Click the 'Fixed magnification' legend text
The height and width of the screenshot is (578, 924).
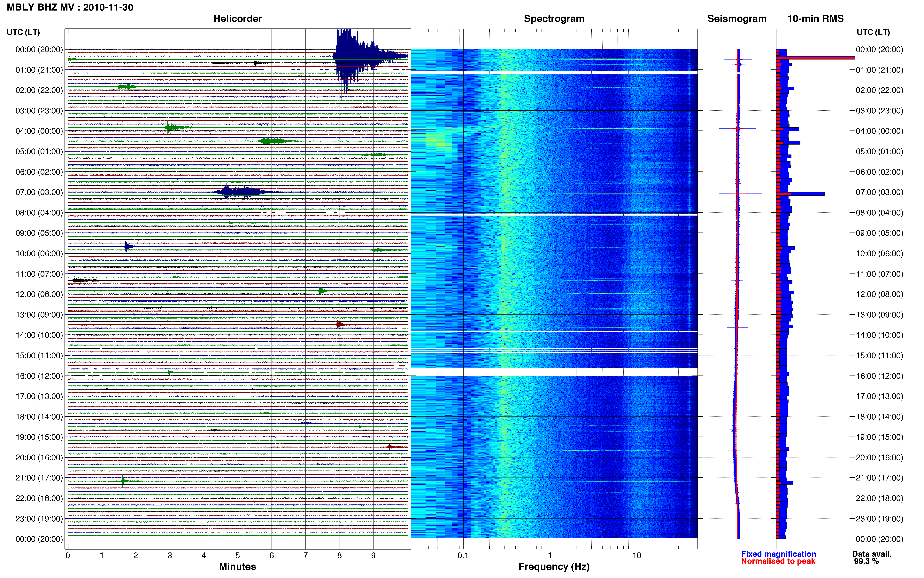tap(778, 554)
